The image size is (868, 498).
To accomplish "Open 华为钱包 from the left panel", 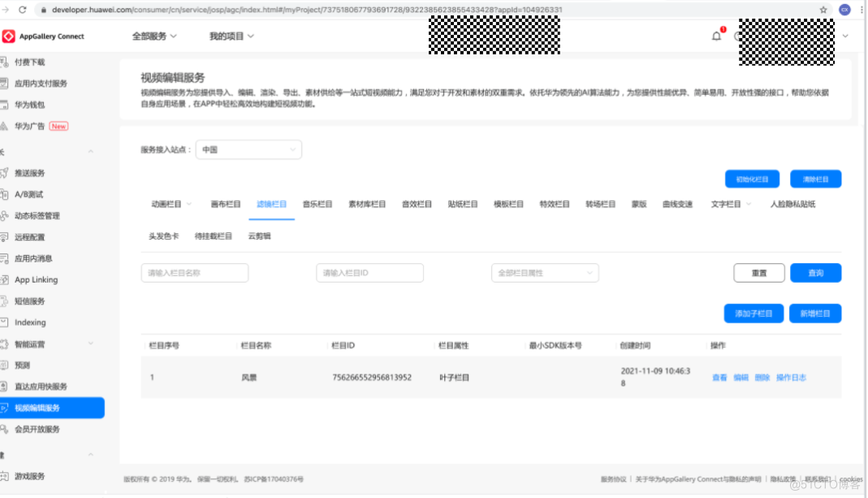I will pyautogui.click(x=28, y=104).
